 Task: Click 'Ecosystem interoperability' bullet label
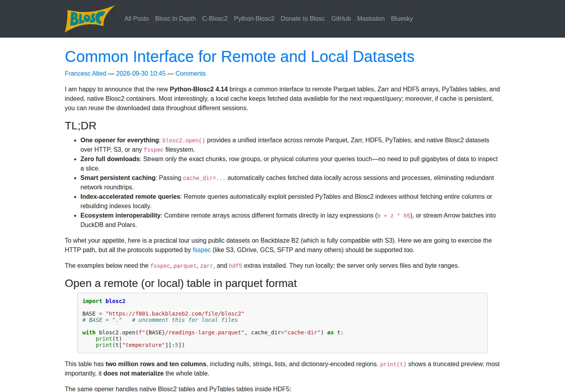click(x=120, y=216)
